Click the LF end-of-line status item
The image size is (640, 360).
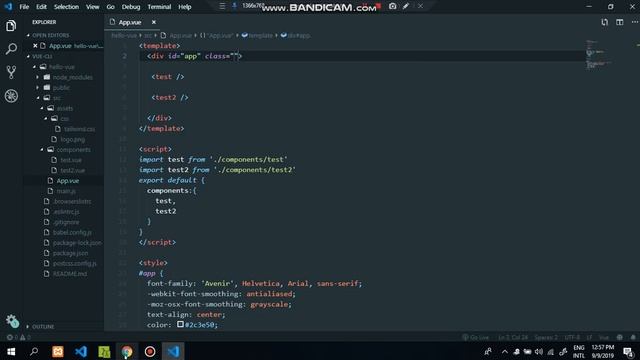[589, 337]
